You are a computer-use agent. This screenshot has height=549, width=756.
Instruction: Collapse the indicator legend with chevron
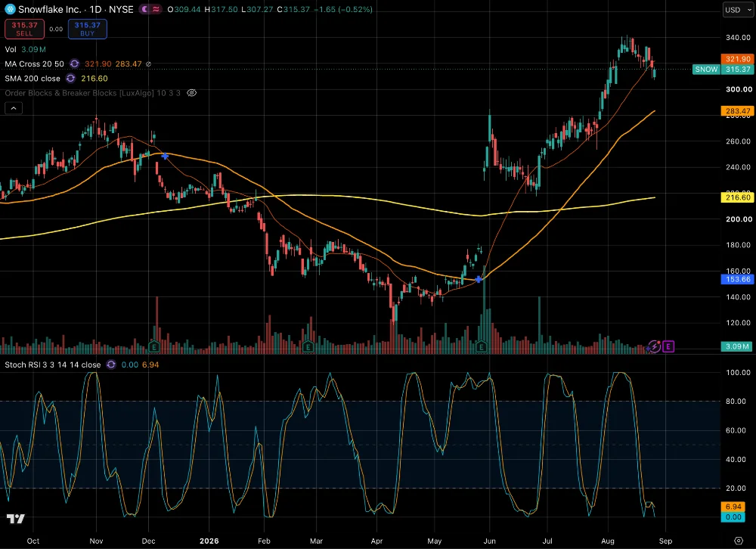click(x=14, y=108)
